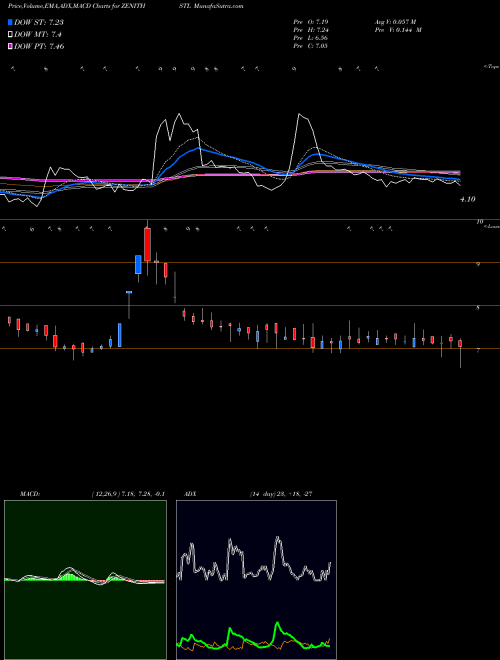Click the 'Avg V: 0.057 M' value

394,22
